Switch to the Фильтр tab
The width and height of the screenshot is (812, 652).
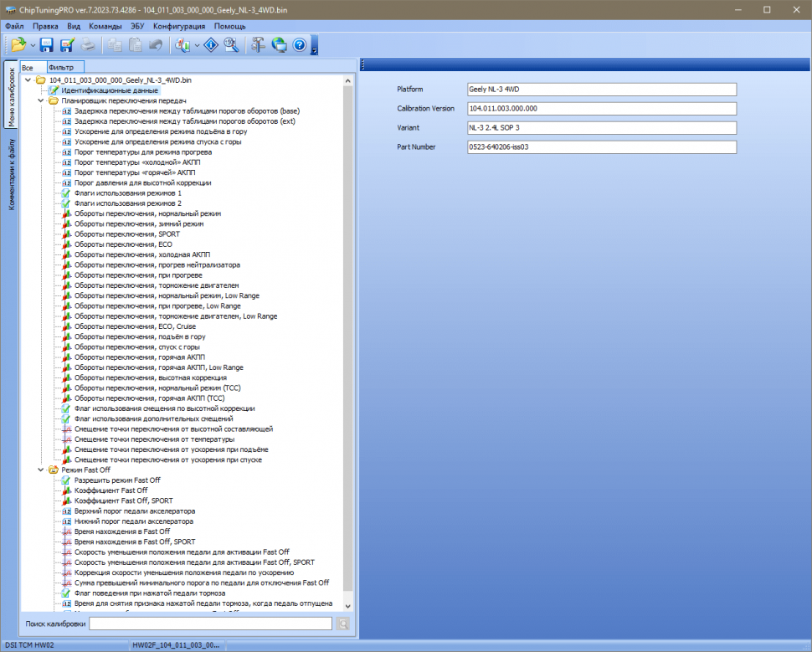[61, 67]
